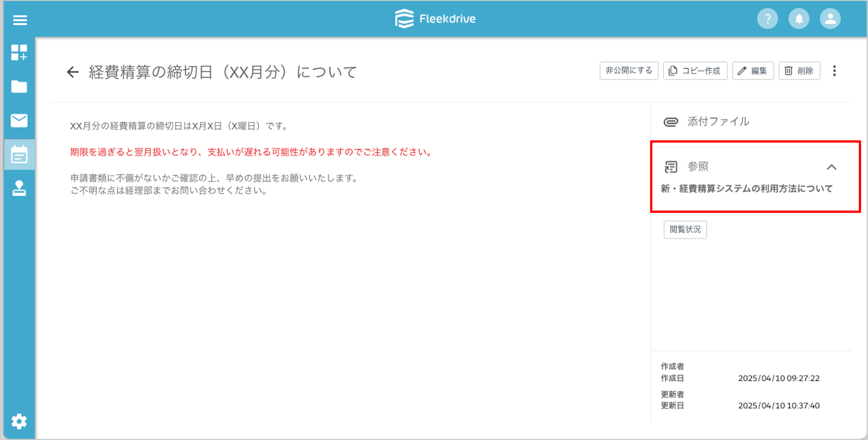The image size is (868, 440).
Task: Click 削除 delete button
Action: click(799, 71)
